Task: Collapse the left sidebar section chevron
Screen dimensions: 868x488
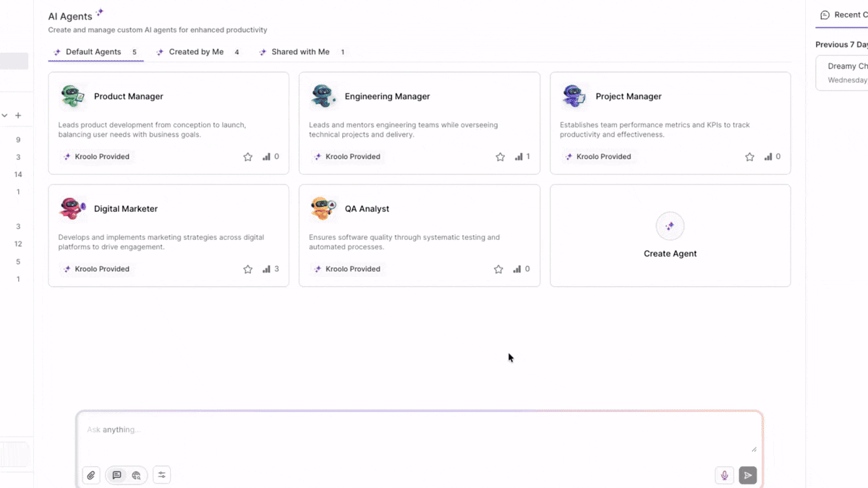Action: [4, 115]
